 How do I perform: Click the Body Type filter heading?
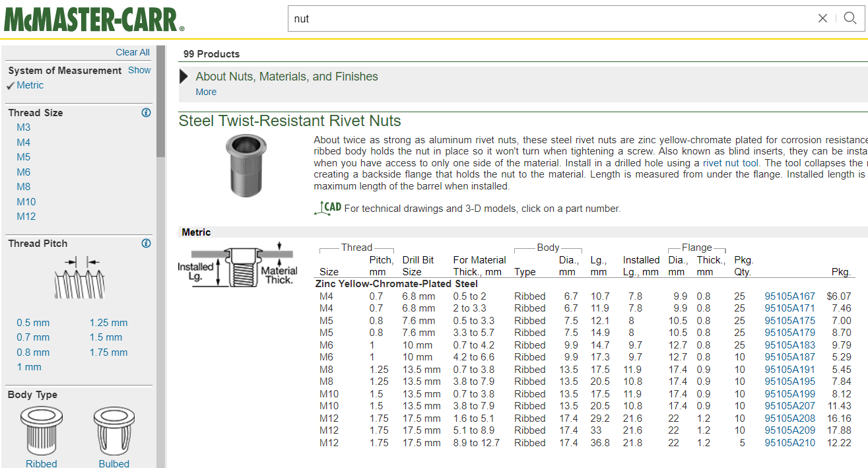point(32,395)
